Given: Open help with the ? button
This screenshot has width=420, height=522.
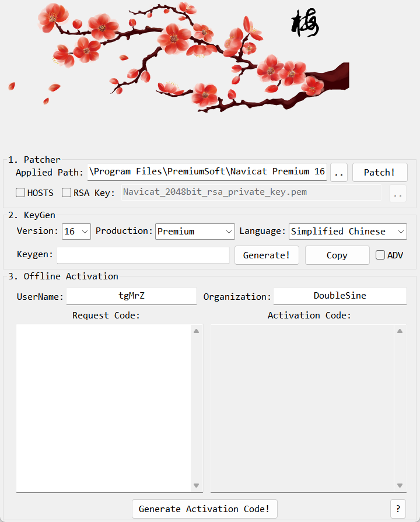Looking at the screenshot, I should coord(398,509).
